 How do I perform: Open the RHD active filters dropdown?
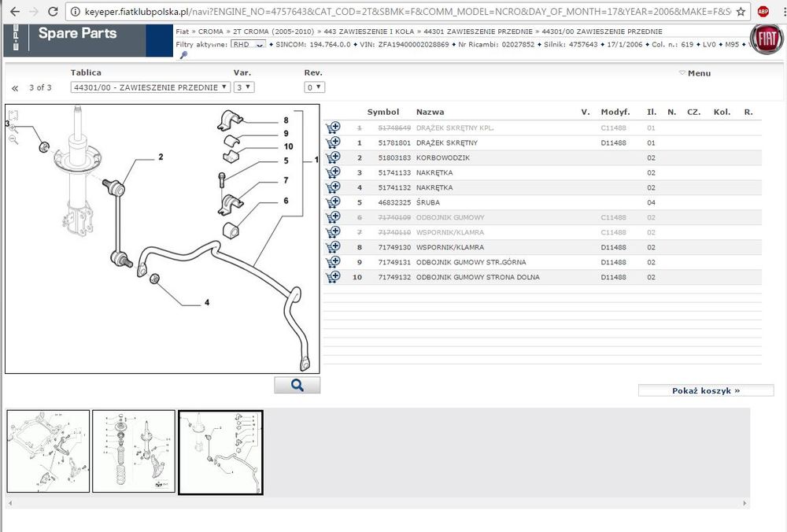(x=248, y=45)
